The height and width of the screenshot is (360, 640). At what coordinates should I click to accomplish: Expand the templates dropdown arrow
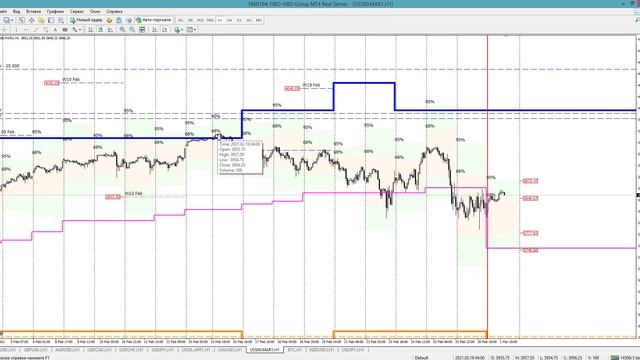[x=195, y=30]
